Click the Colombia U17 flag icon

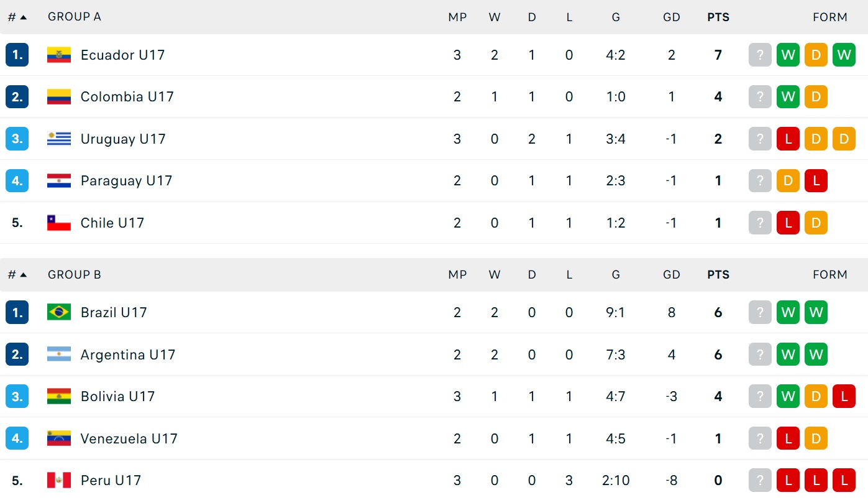point(59,97)
